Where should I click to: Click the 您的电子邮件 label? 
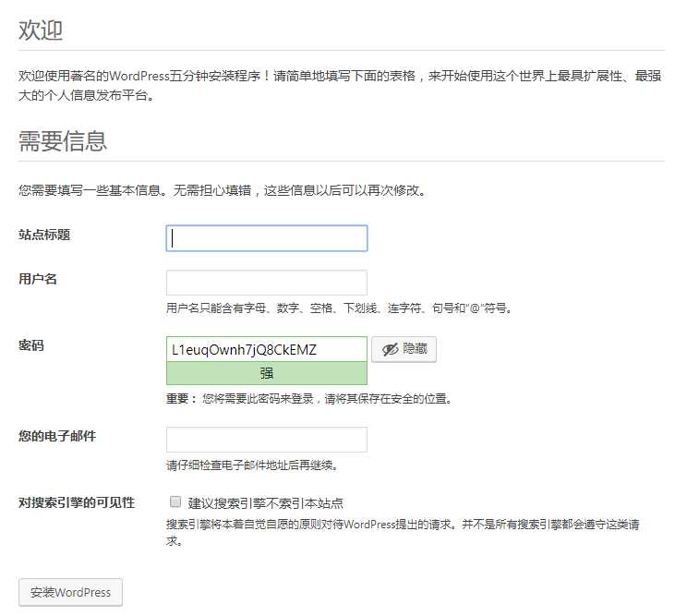[57, 436]
